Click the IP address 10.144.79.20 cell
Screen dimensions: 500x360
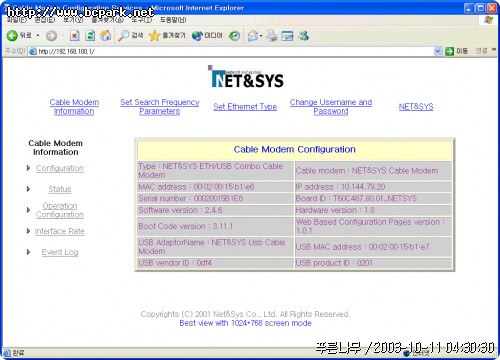click(x=373, y=187)
